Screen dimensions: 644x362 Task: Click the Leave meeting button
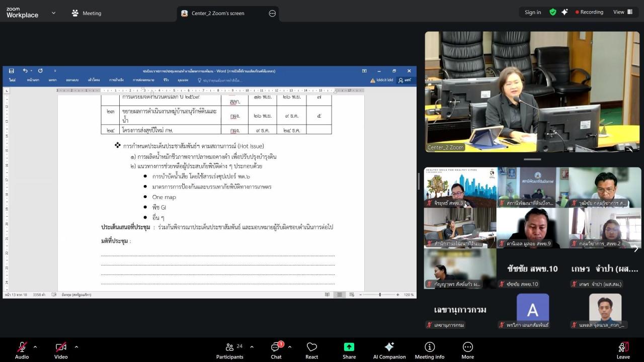[623, 350]
